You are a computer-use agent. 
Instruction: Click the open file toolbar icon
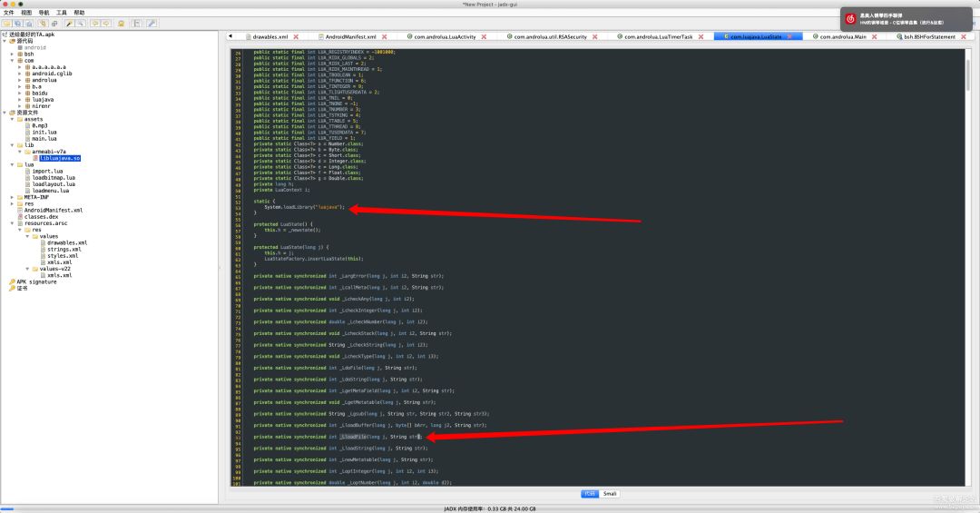[6, 23]
